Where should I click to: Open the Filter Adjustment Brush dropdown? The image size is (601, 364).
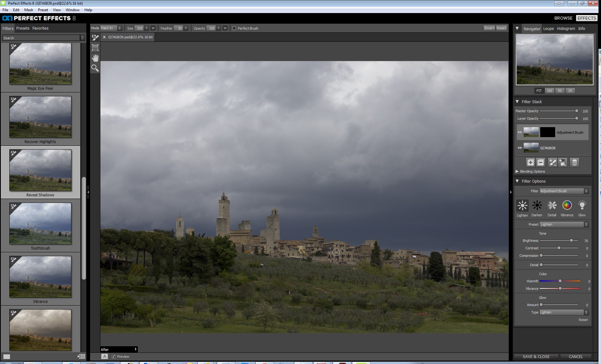point(564,191)
